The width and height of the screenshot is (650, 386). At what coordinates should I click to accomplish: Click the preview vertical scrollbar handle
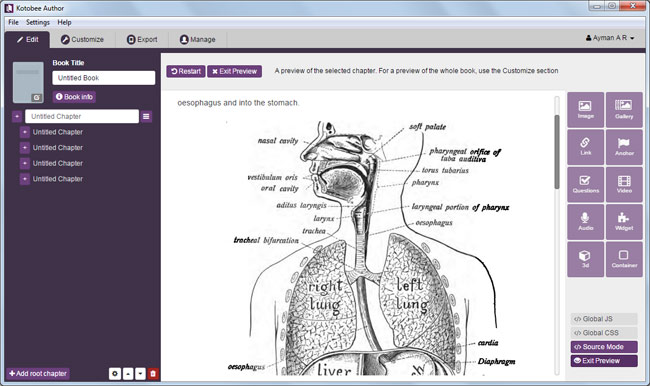click(x=557, y=151)
